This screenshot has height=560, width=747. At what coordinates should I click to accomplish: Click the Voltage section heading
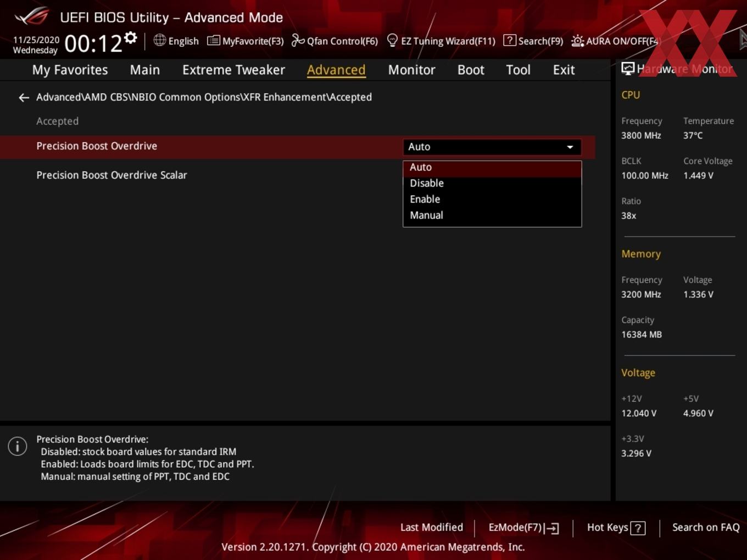pos(638,373)
